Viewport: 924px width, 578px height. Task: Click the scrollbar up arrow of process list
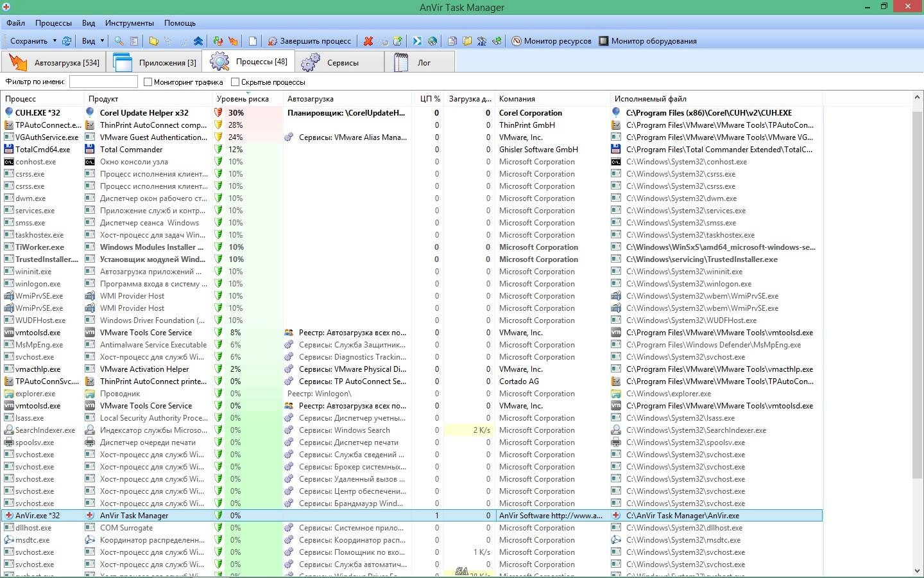coord(918,98)
